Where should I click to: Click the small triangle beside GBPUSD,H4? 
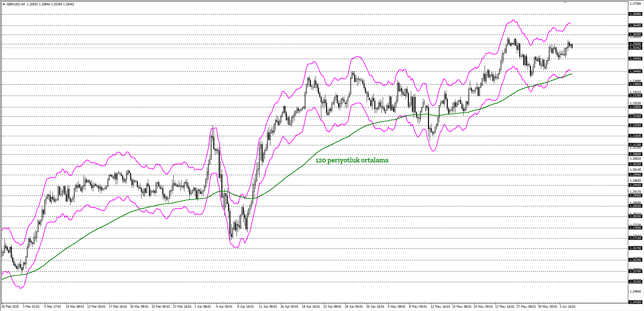(x=4, y=4)
